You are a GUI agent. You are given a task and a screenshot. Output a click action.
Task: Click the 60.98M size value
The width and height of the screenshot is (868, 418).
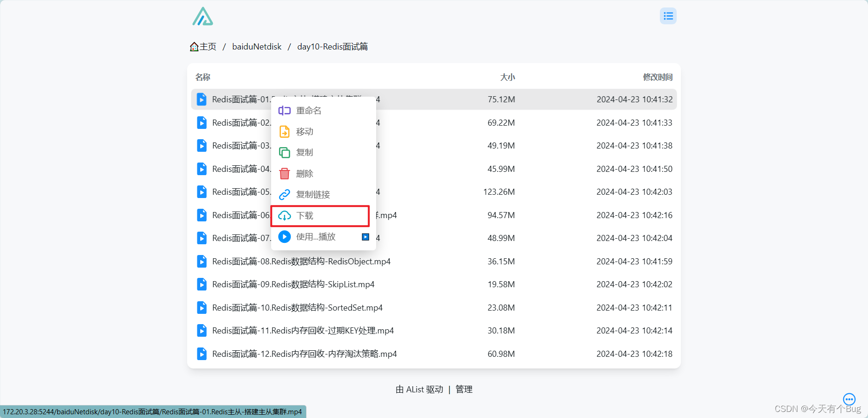coord(501,354)
